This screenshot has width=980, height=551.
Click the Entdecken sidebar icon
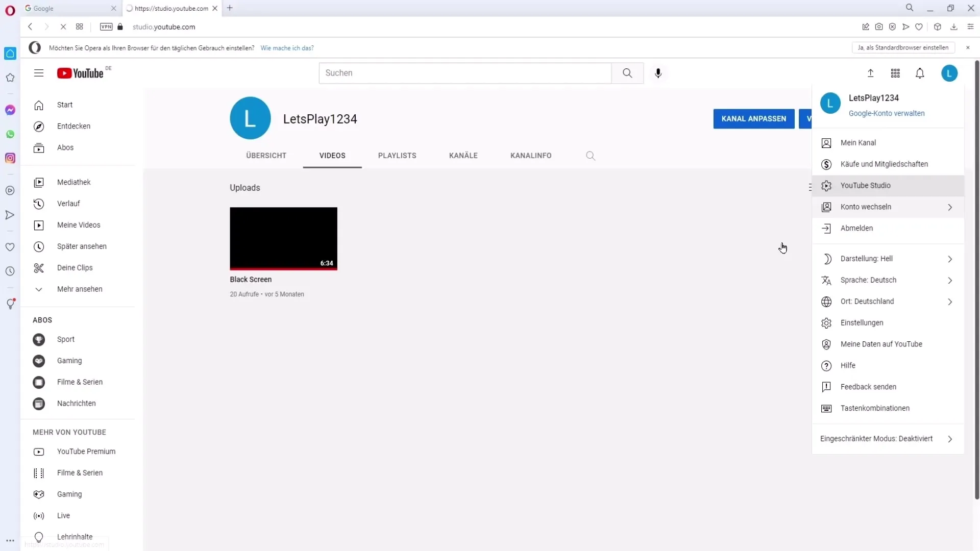(38, 126)
